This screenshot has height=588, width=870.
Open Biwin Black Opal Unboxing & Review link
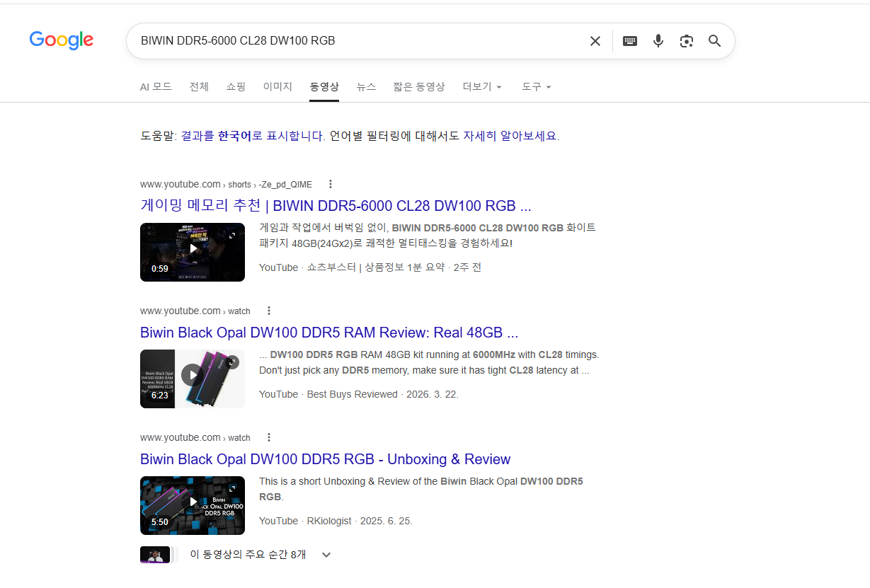326,459
